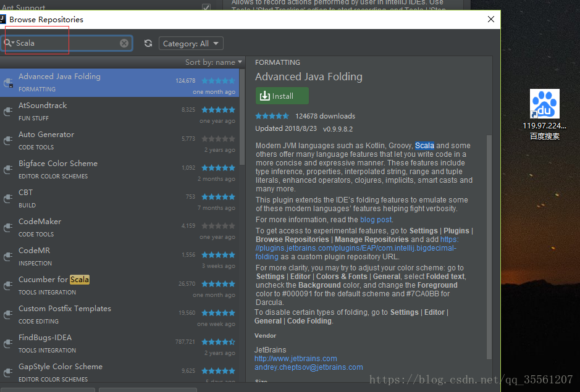Click the plugin icon beside GapStyle Color Scheme

click(x=8, y=372)
